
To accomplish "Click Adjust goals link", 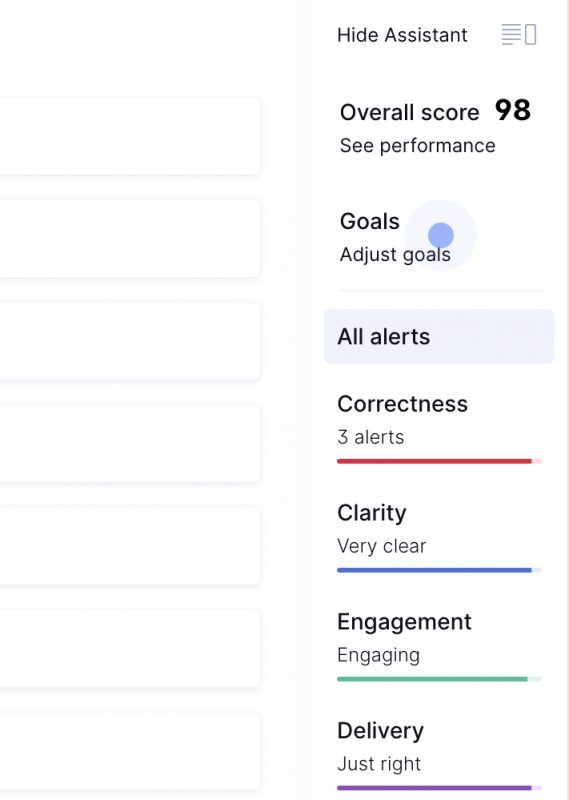I will 395,254.
